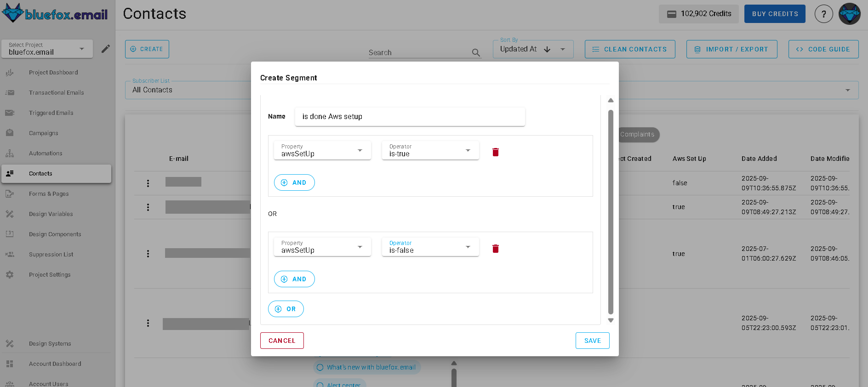Click the Complaints chip

point(637,135)
